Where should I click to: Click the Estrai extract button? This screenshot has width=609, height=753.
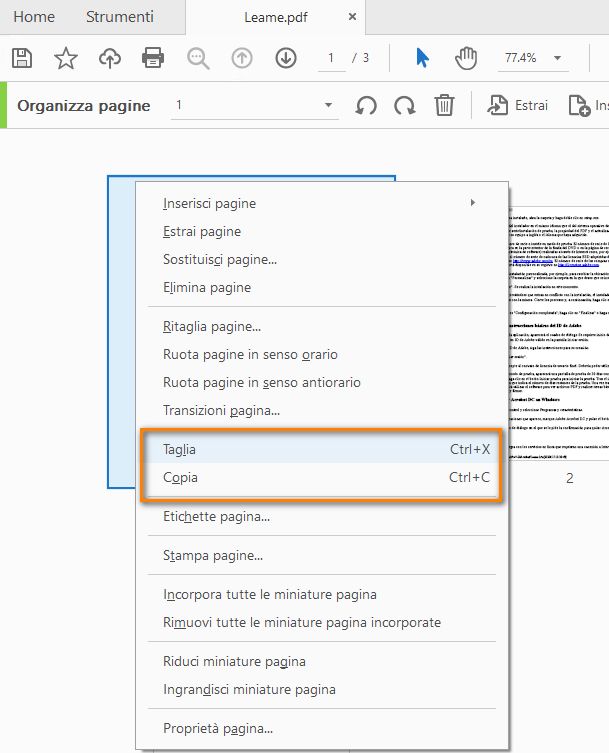(517, 105)
